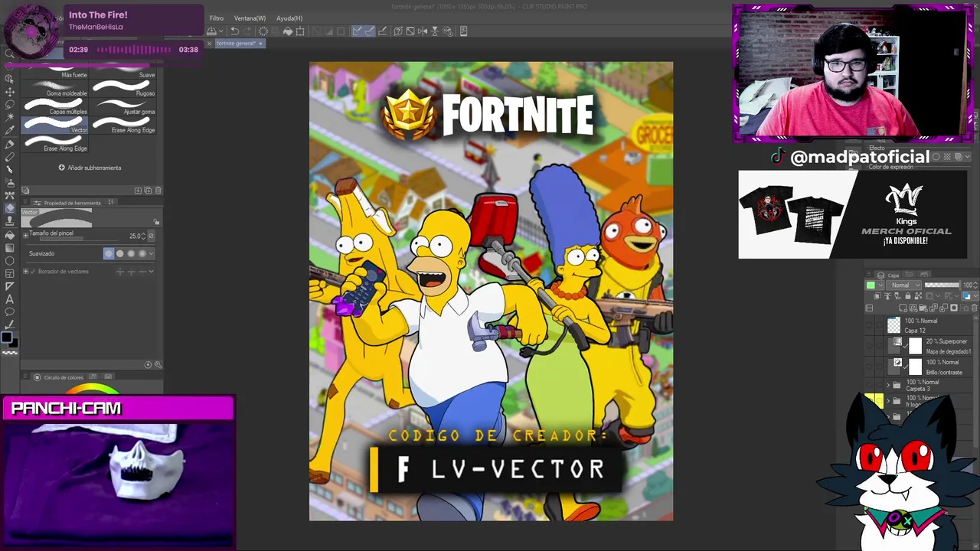Expand the fr logo folder

888,401
